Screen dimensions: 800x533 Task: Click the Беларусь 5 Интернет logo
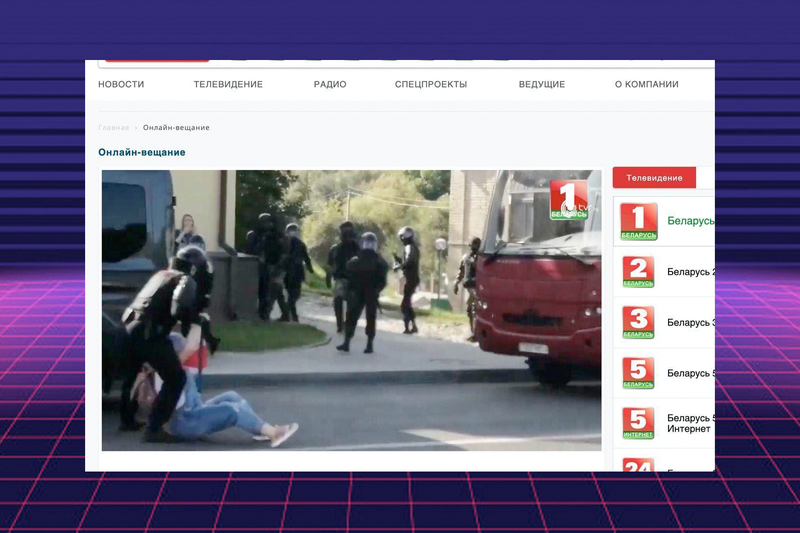tap(638, 423)
